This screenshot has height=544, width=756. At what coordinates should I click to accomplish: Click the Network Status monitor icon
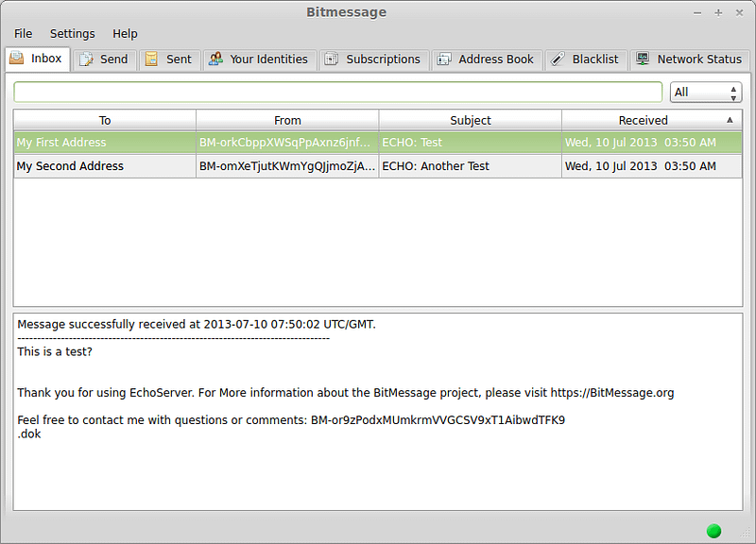point(643,59)
